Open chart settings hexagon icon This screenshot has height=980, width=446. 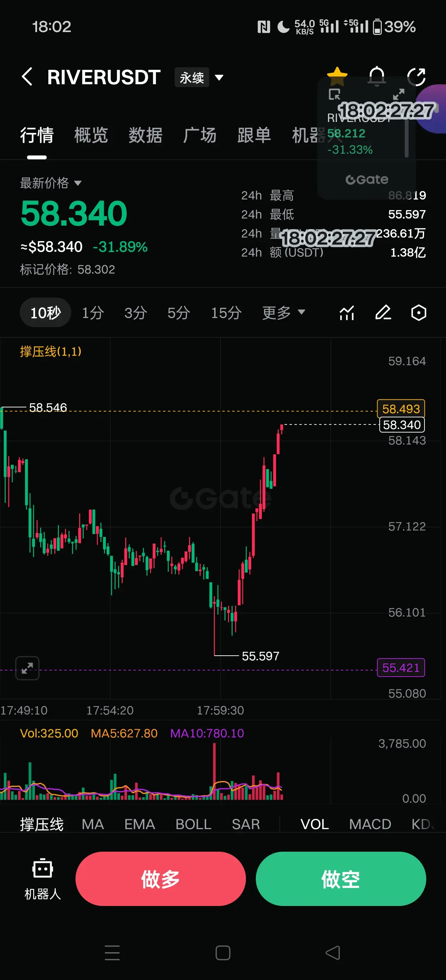pyautogui.click(x=418, y=313)
